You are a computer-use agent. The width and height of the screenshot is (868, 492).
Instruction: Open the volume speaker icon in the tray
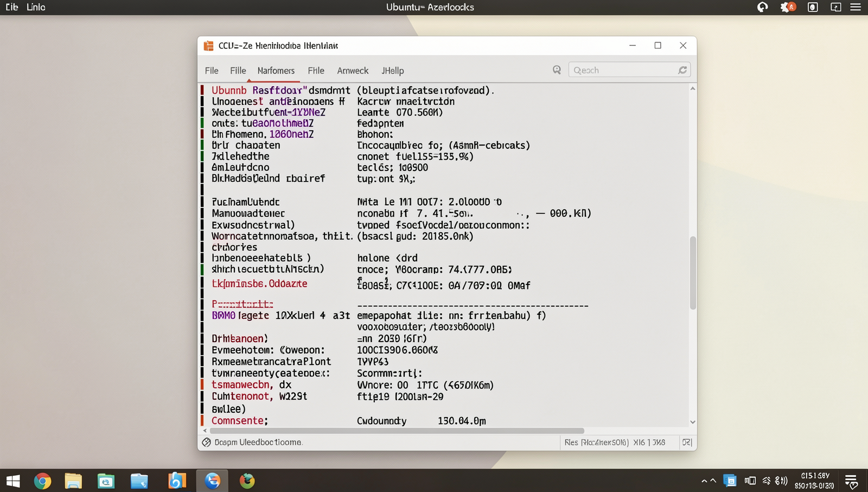click(x=781, y=481)
